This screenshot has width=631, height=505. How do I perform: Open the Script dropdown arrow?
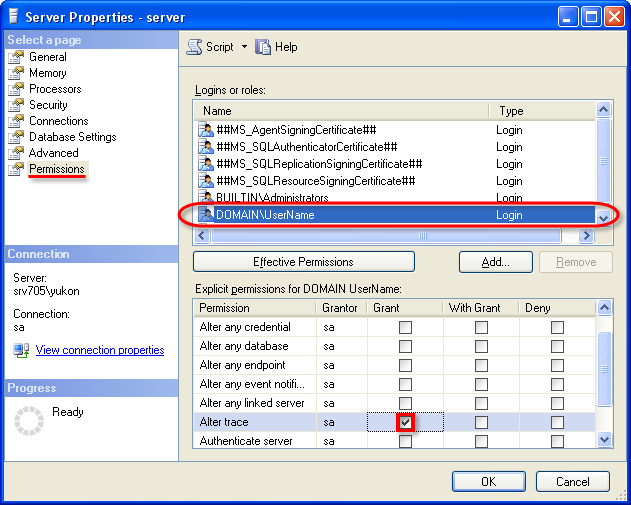click(x=242, y=47)
